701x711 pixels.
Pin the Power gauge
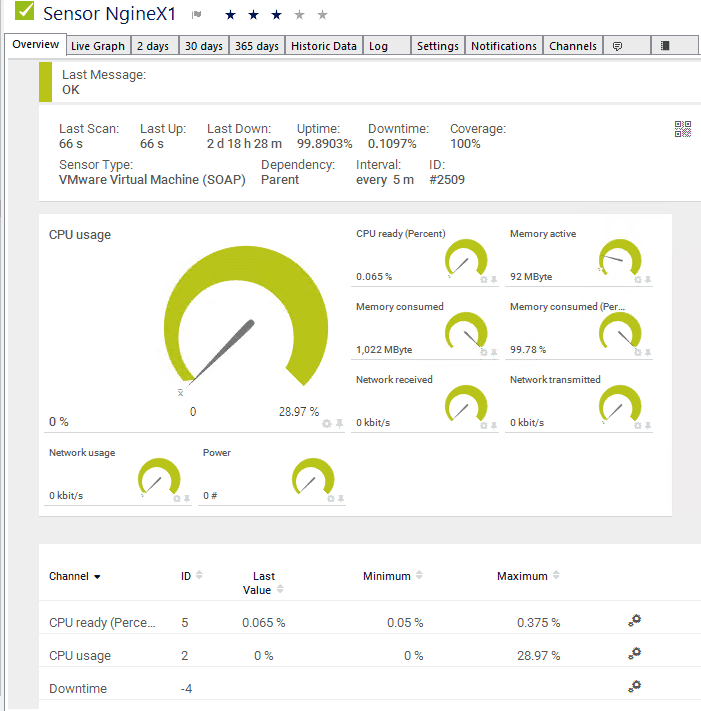click(x=340, y=498)
